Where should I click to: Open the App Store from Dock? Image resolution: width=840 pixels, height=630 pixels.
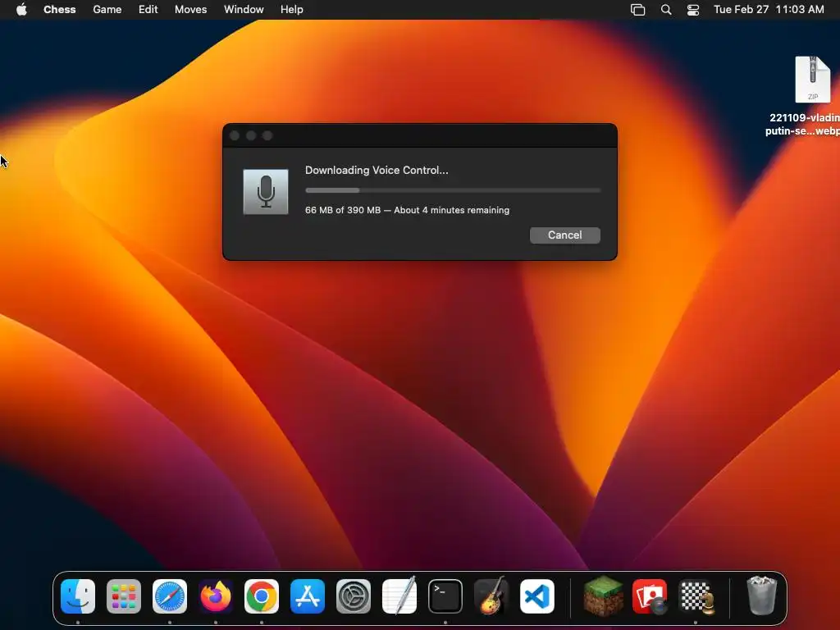pyautogui.click(x=308, y=596)
